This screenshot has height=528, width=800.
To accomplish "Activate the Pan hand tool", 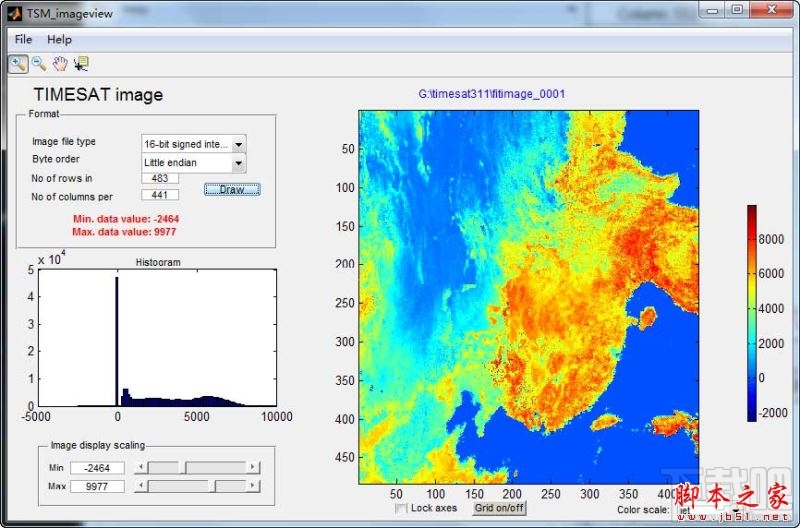I will click(60, 64).
